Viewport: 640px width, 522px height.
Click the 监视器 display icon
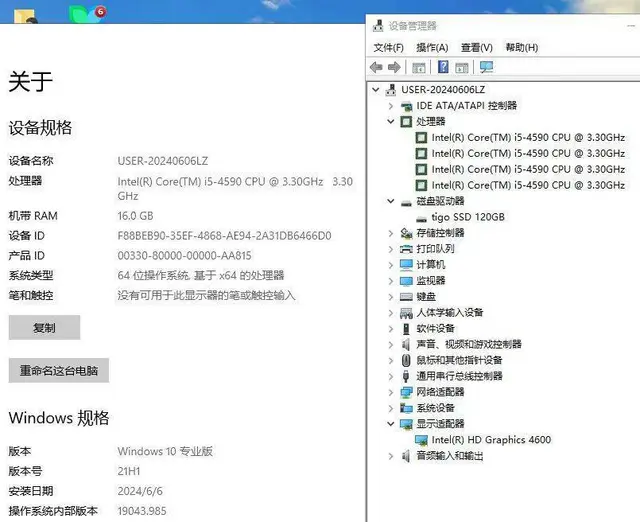point(406,281)
